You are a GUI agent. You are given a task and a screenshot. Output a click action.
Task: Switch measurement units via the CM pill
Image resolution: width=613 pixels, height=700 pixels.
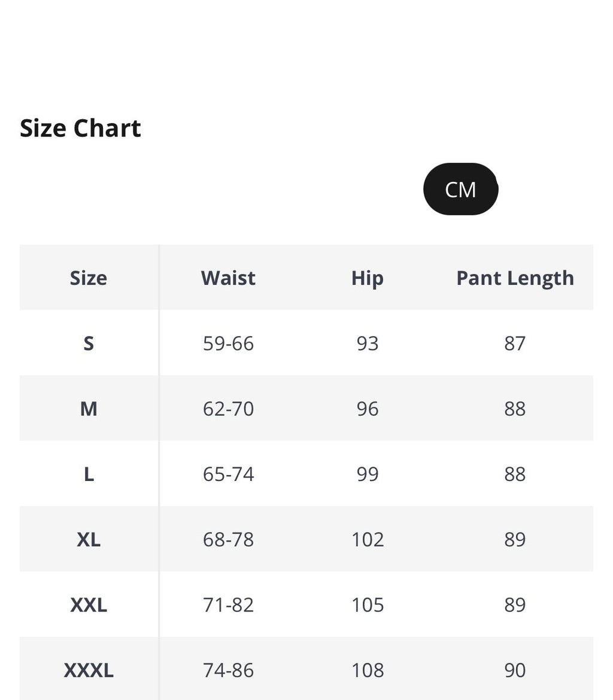[461, 189]
